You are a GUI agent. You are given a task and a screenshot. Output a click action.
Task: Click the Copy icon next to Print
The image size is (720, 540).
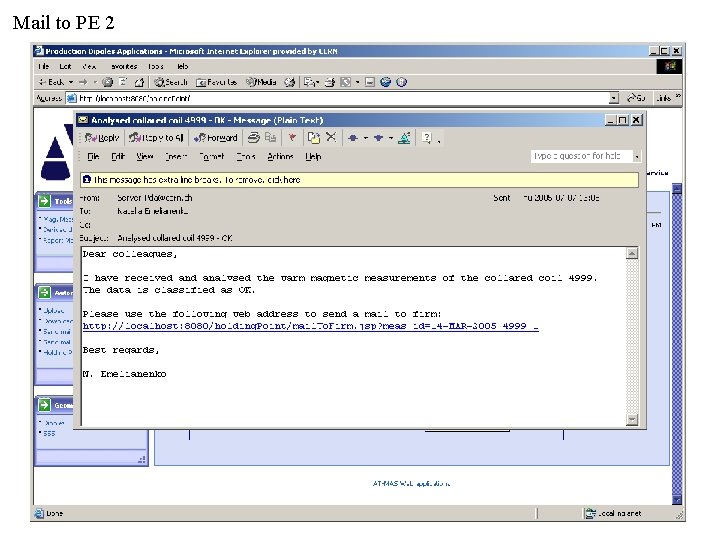pyautogui.click(x=270, y=137)
